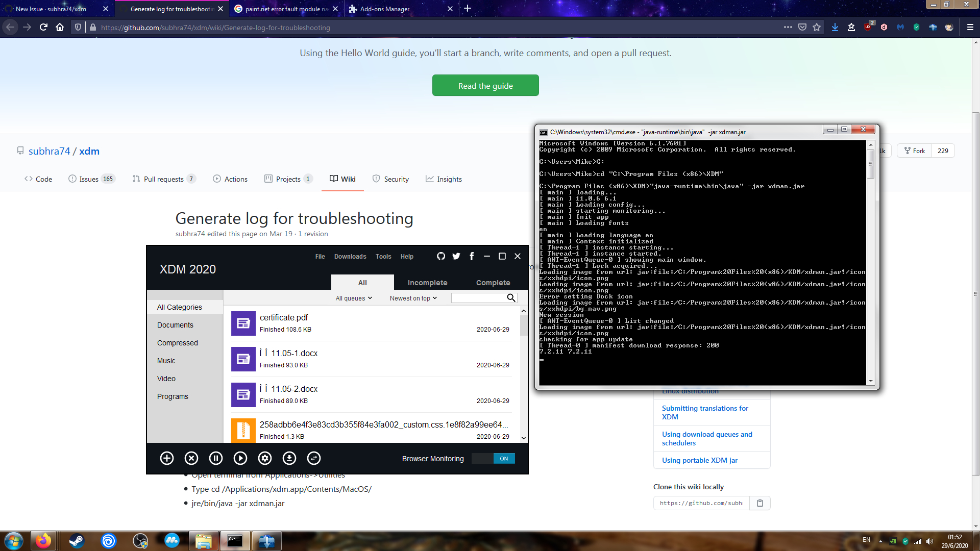Click the Firefox reload page icon
980x551 pixels.
43,27
